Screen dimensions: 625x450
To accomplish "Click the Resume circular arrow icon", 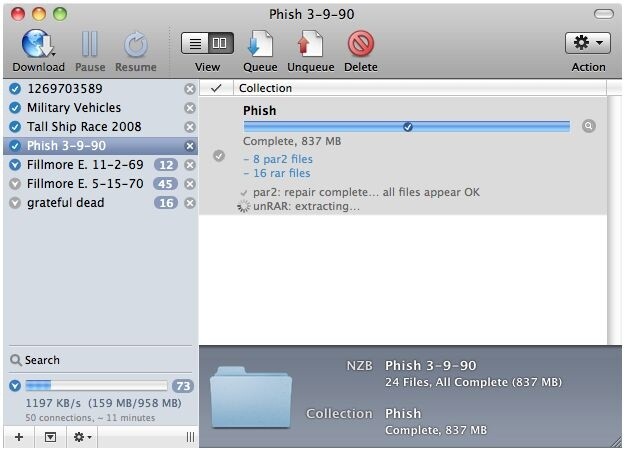I will click(136, 45).
